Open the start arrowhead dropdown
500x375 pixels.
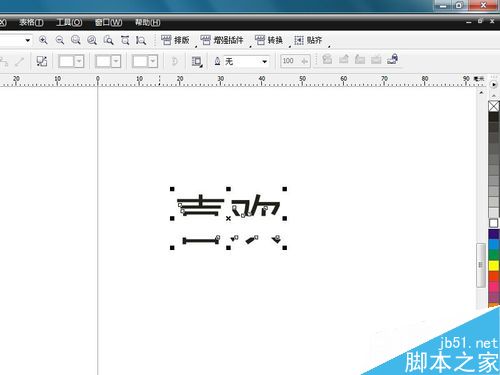(79, 61)
